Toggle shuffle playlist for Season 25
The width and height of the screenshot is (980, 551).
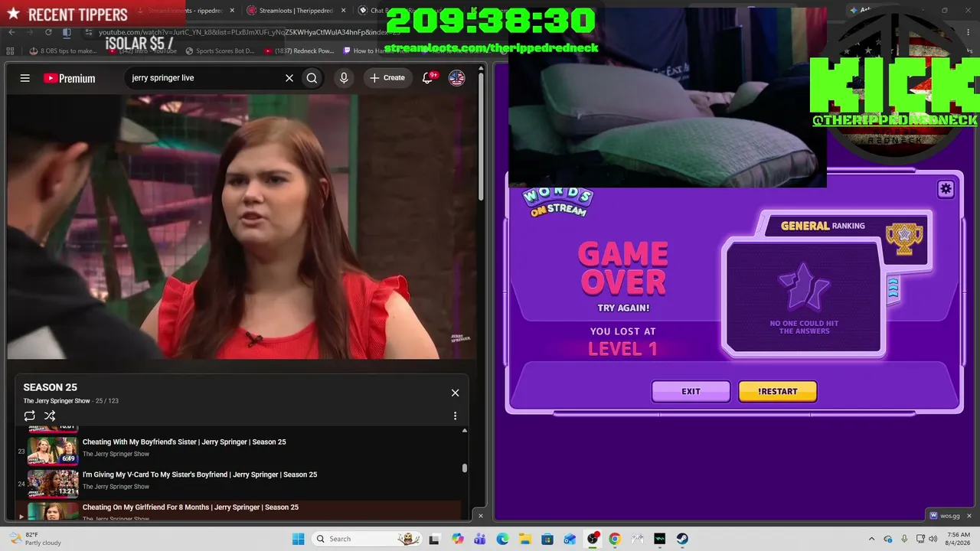click(50, 416)
